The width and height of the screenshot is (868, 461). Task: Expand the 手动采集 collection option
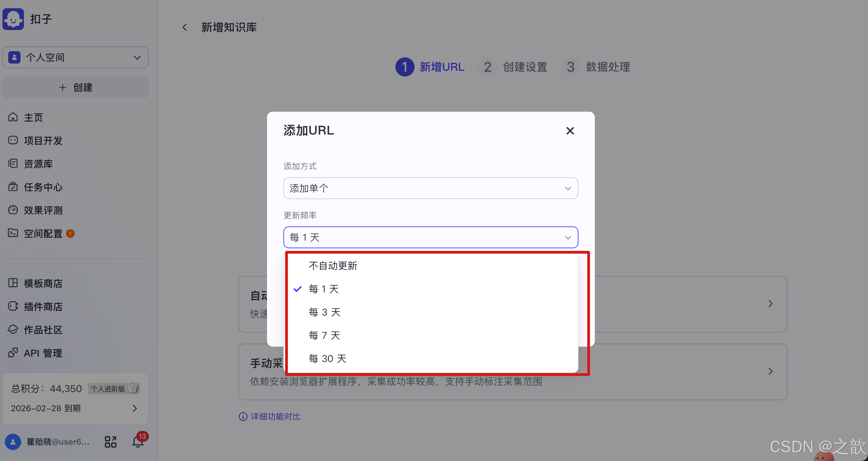(x=770, y=371)
